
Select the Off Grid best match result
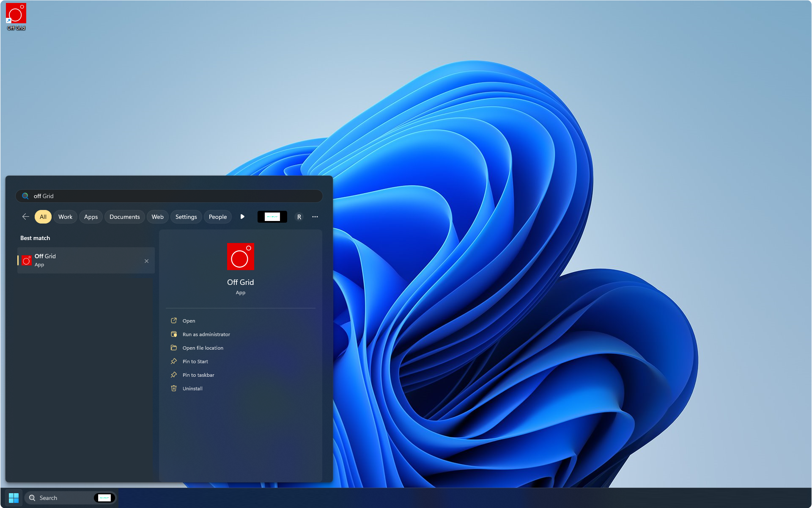pyautogui.click(x=80, y=260)
